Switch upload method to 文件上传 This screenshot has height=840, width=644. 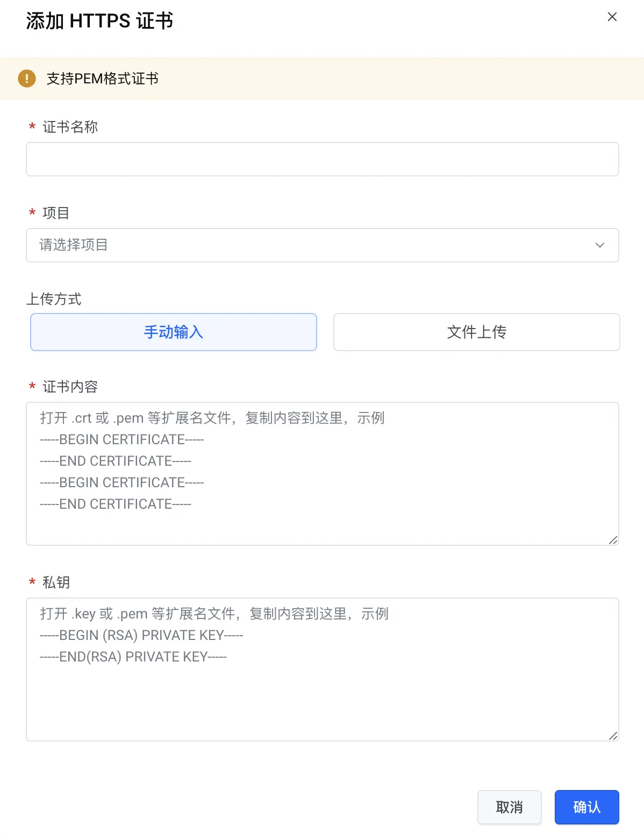point(477,332)
